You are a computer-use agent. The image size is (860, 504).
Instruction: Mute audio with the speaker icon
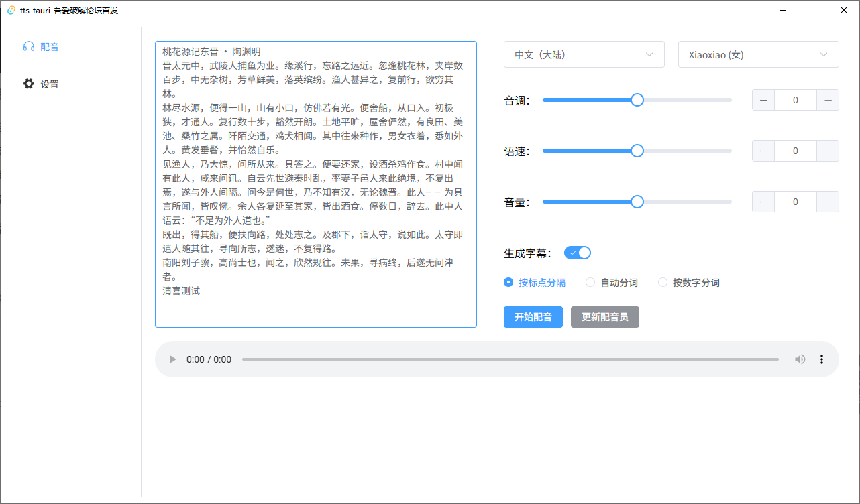[x=800, y=359]
